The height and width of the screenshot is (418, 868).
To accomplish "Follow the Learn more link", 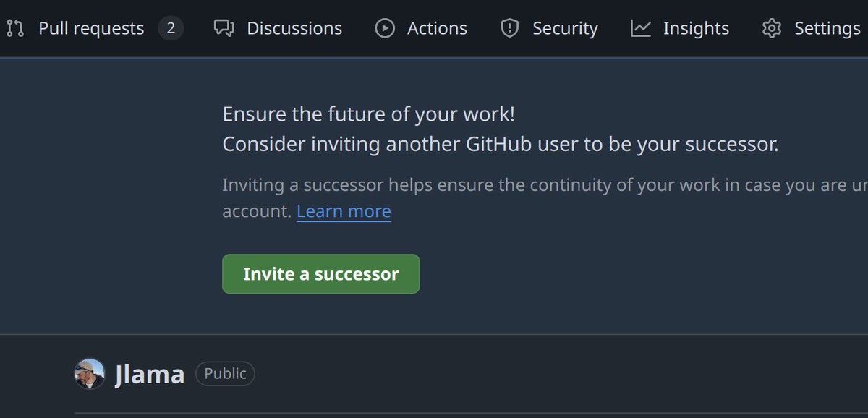I will pos(344,211).
